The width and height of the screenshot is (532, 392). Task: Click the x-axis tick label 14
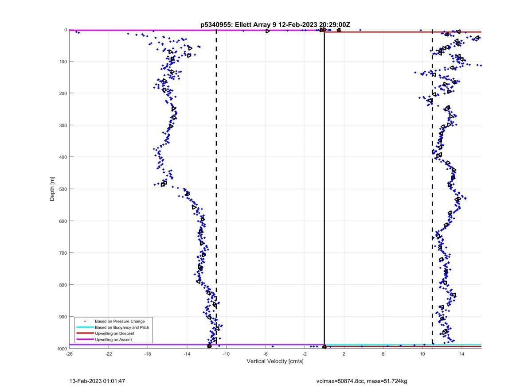tap(462, 354)
